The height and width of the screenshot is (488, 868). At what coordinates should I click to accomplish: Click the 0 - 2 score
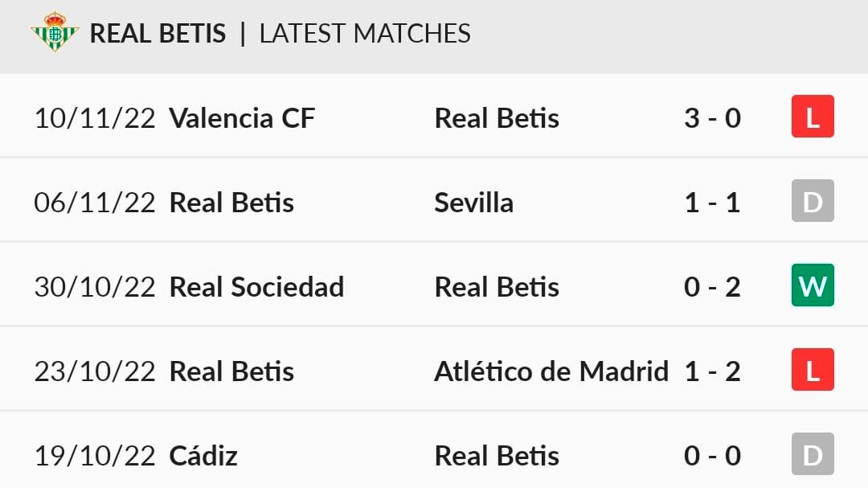click(x=712, y=287)
